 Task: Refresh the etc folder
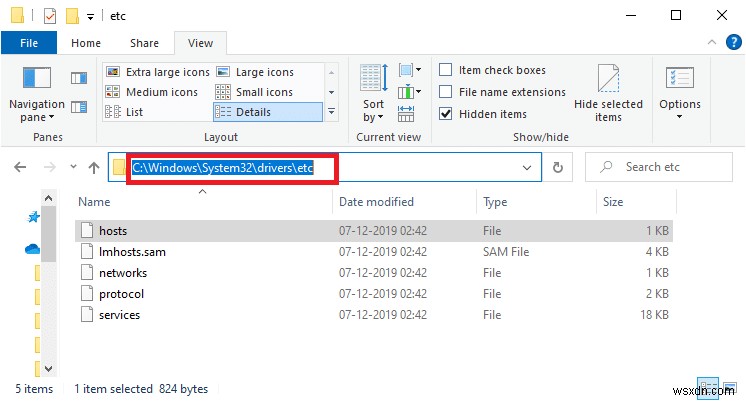click(558, 167)
